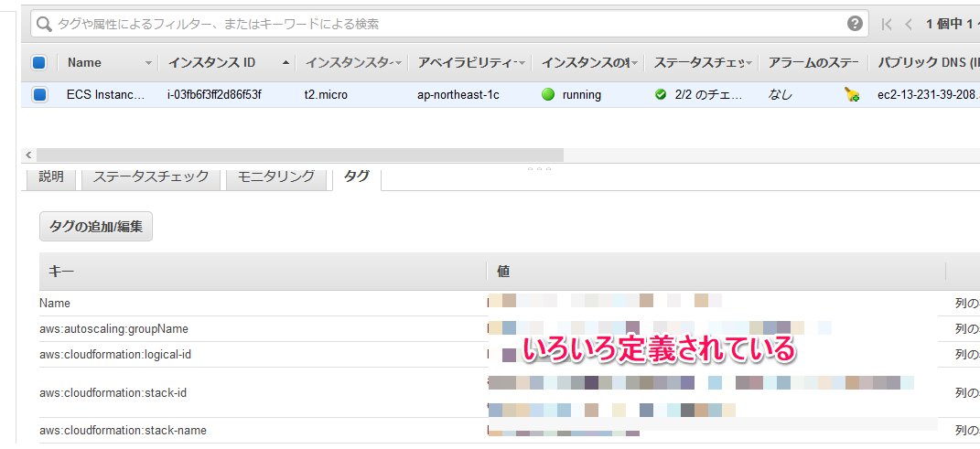This screenshot has width=980, height=449.
Task: Focus the tag and keyword filter field
Action: pos(439,24)
